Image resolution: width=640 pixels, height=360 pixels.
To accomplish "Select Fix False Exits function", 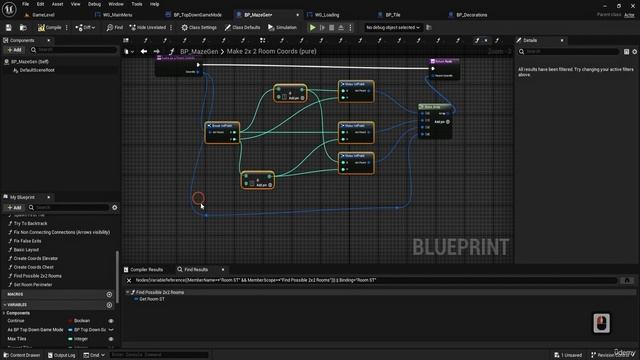I will coord(27,241).
